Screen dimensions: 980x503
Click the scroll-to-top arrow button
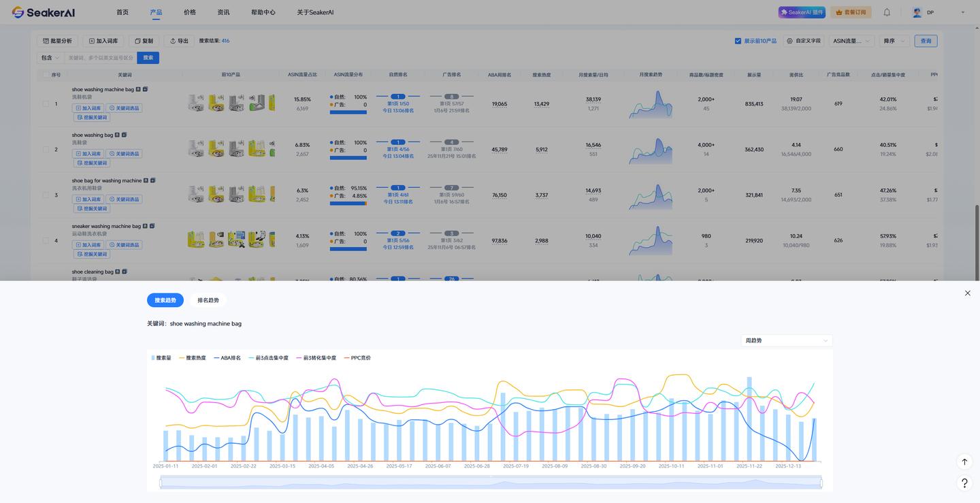coord(964,462)
